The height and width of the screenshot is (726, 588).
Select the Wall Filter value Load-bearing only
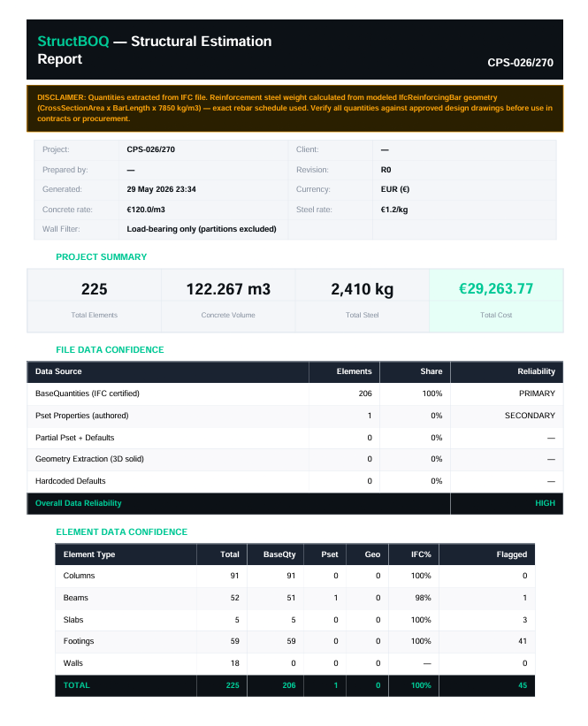pyautogui.click(x=202, y=229)
